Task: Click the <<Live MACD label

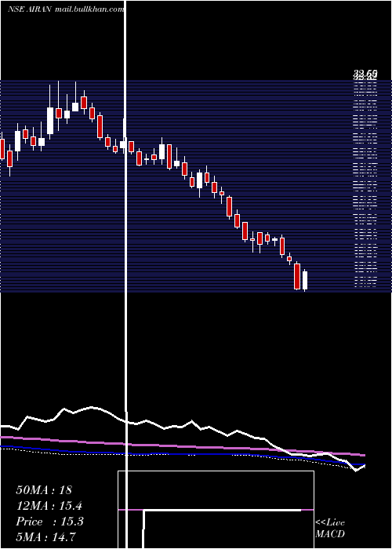Action: click(330, 528)
